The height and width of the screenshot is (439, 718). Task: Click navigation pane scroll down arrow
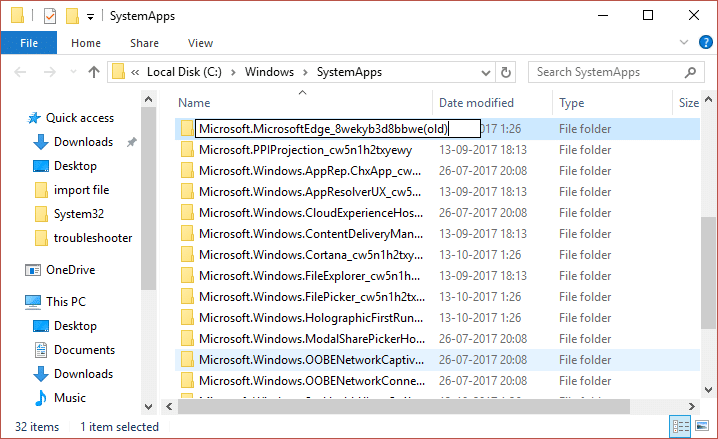tap(148, 406)
